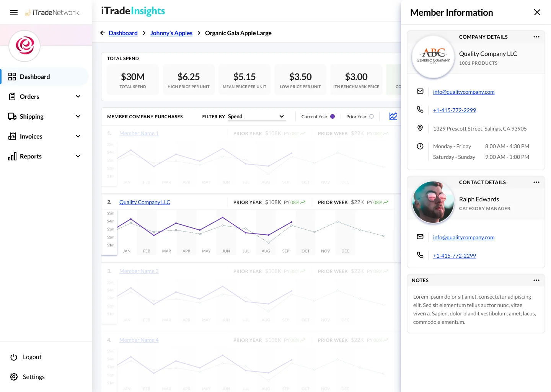The width and height of the screenshot is (551, 392).
Task: Click the 1329 Prescott Street address
Action: point(480,129)
